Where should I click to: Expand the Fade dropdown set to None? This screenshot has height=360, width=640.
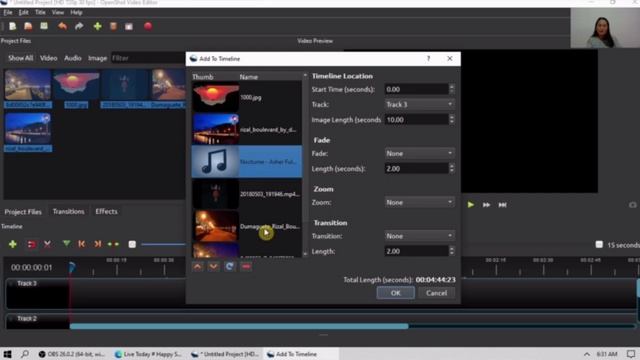coord(419,153)
